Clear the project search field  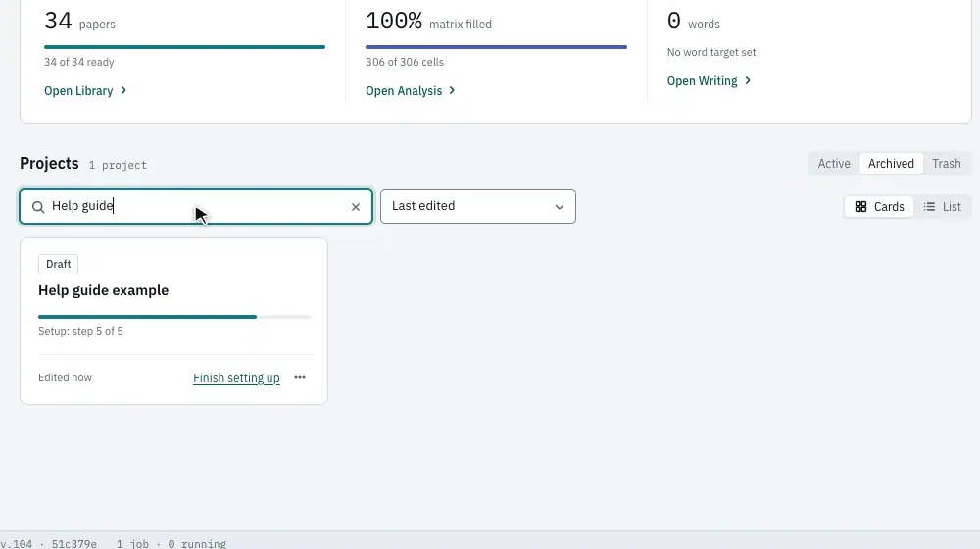[x=356, y=206]
